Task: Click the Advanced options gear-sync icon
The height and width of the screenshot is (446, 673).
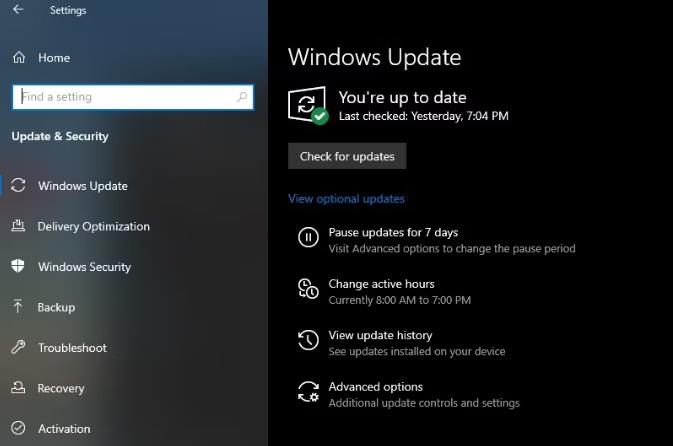Action: [x=308, y=391]
